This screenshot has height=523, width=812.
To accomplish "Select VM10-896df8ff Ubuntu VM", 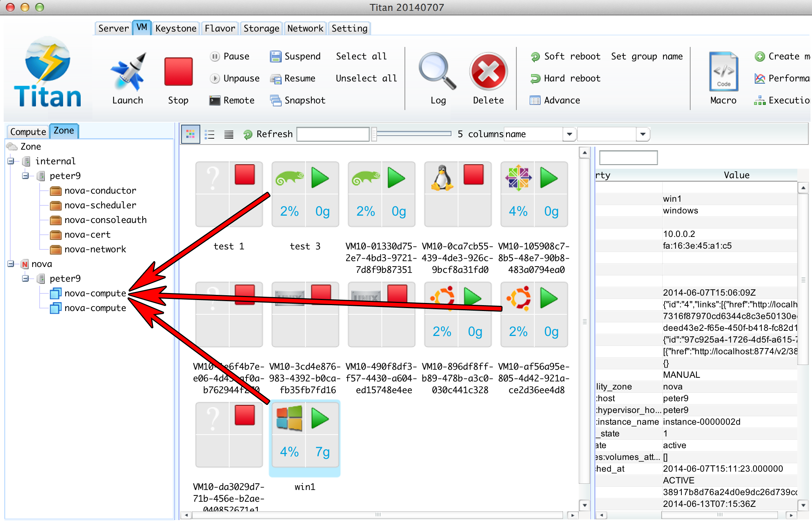I will click(x=458, y=315).
